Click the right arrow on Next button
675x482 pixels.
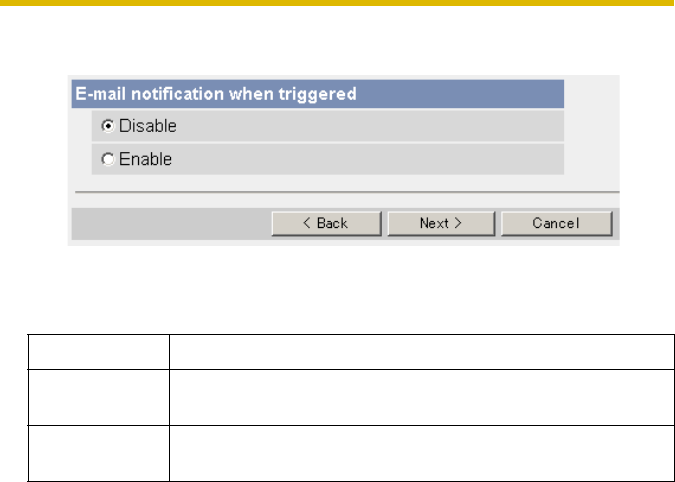[x=458, y=224]
